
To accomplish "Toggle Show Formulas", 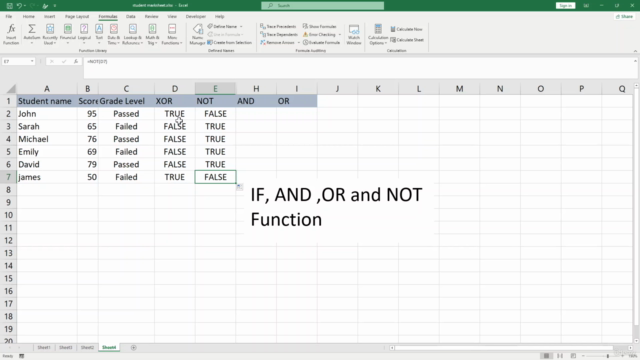I will point(320,26).
